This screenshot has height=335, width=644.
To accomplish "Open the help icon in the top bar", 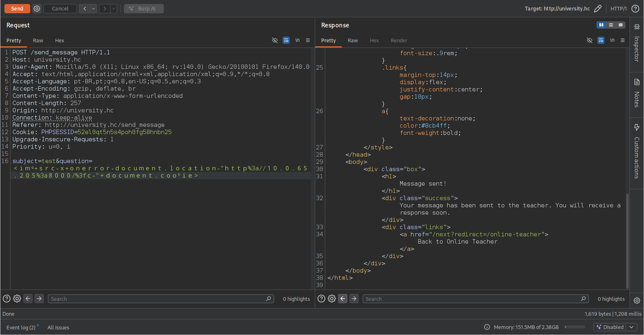I will (636, 8).
